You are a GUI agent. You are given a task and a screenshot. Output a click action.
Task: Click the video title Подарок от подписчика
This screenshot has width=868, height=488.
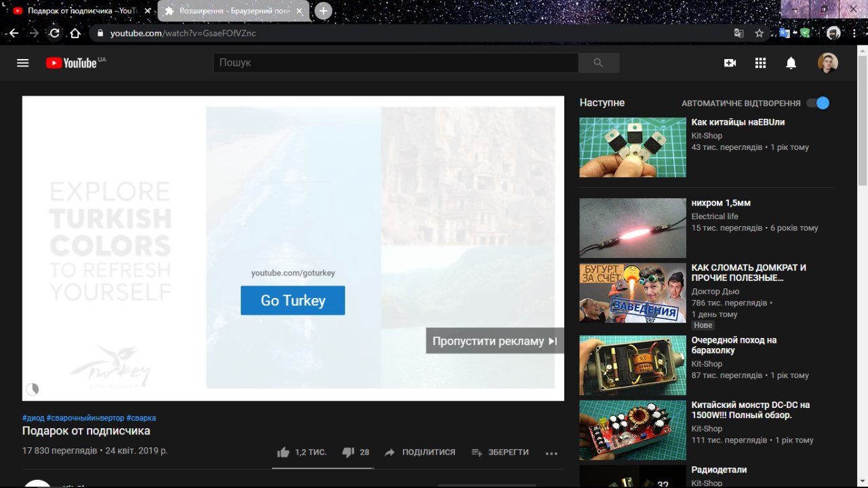coord(86,431)
